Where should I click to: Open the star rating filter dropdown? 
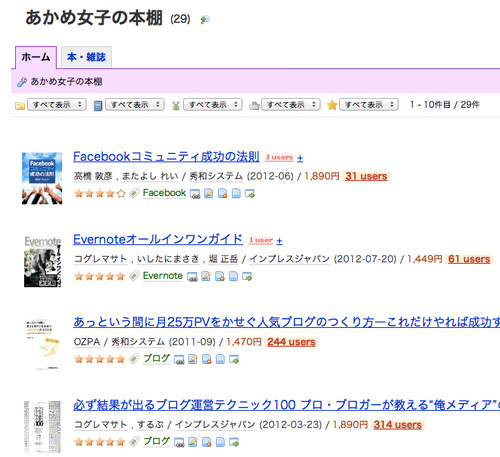[369, 105]
